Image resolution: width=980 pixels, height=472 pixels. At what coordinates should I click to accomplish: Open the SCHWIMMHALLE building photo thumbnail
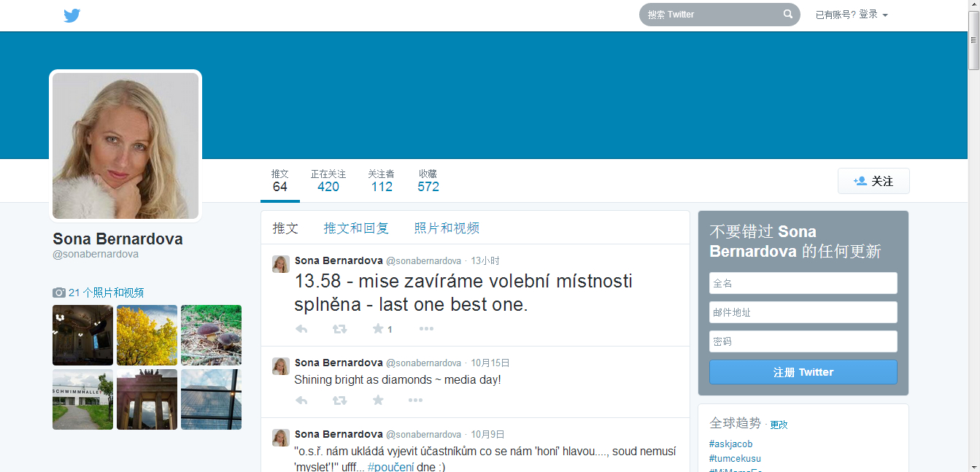tap(82, 399)
